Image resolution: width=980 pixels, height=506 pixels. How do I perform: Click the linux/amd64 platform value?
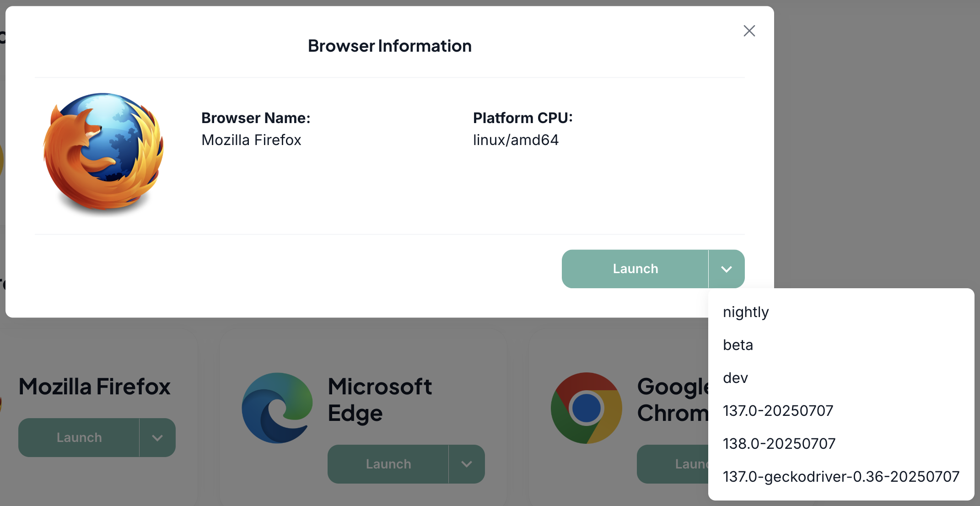(x=516, y=140)
